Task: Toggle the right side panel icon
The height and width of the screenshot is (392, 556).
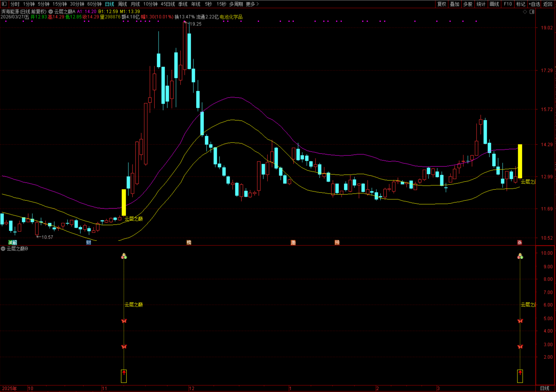Action: (532, 12)
